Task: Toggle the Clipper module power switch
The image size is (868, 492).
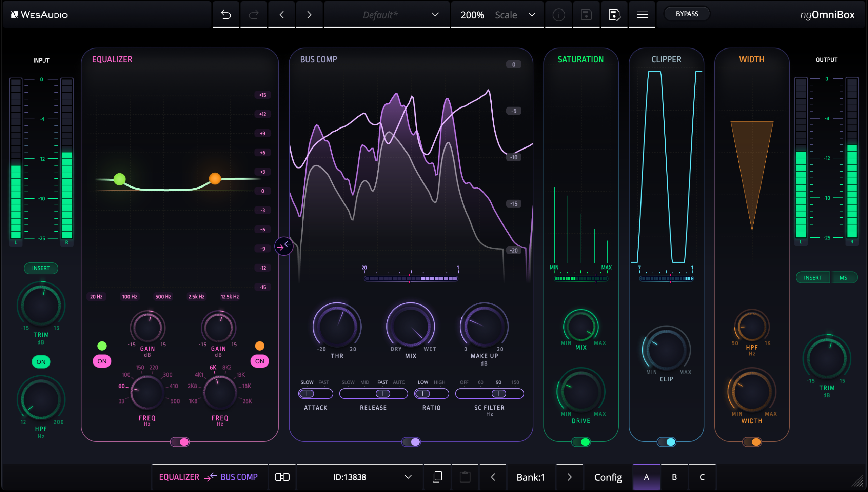Action: [666, 442]
